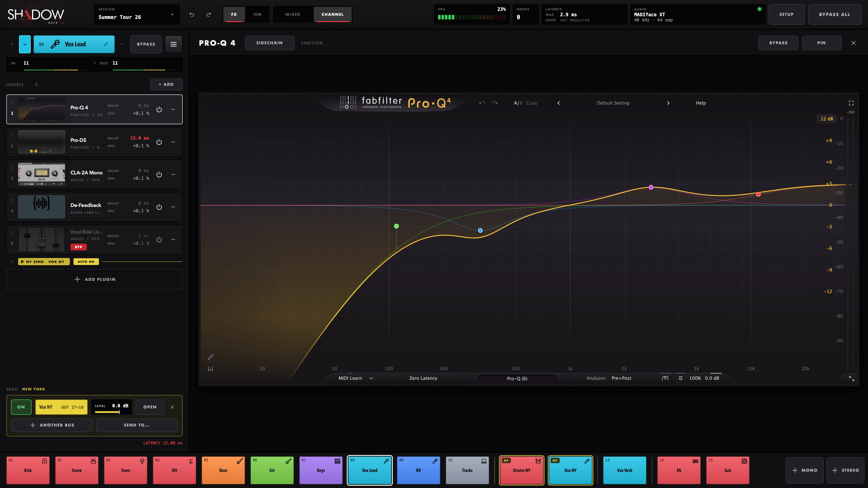
Task: Click the piano keyboard icon in Pro-Q display
Action: [x=211, y=369]
